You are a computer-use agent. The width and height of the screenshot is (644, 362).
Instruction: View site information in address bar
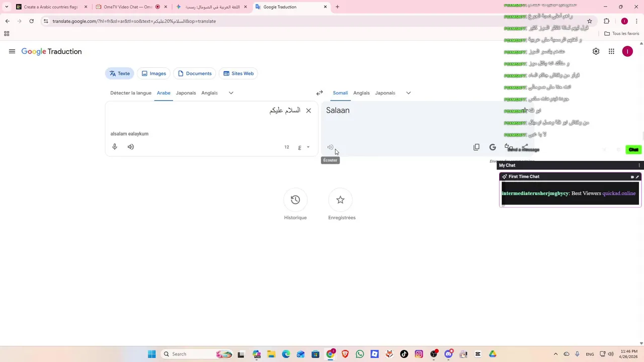pyautogui.click(x=46, y=21)
